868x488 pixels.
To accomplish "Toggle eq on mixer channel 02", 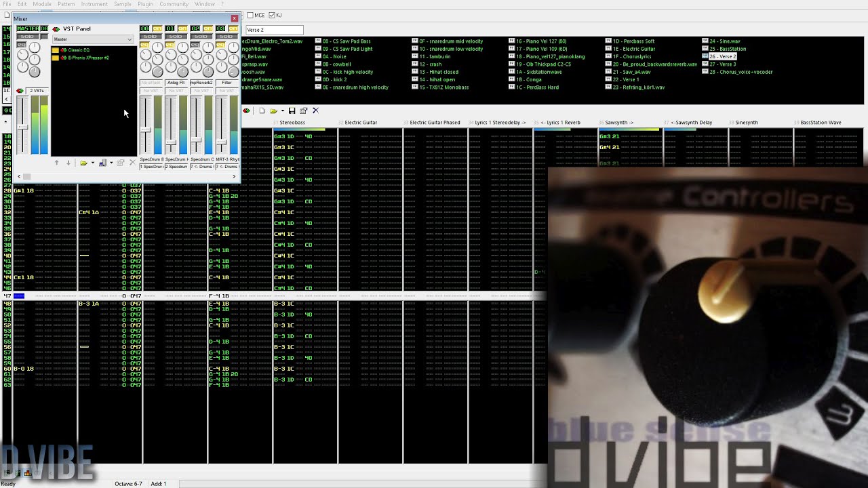I will click(x=195, y=45).
